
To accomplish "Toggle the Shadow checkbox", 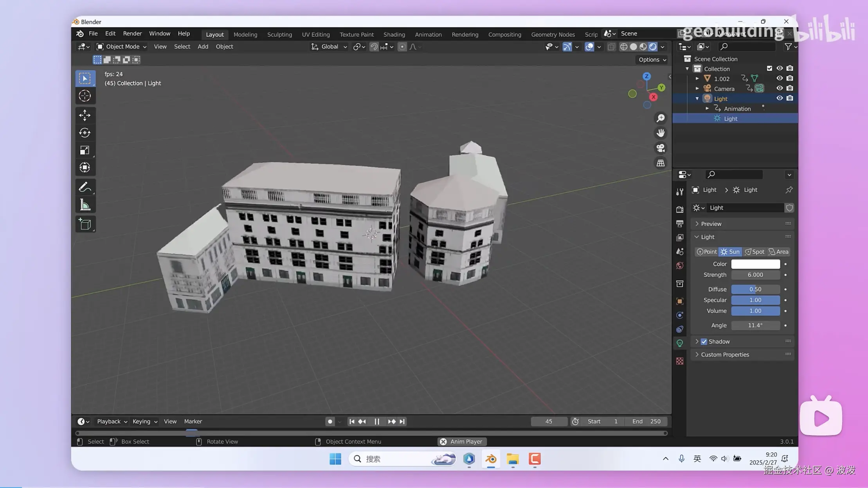I will 704,342.
